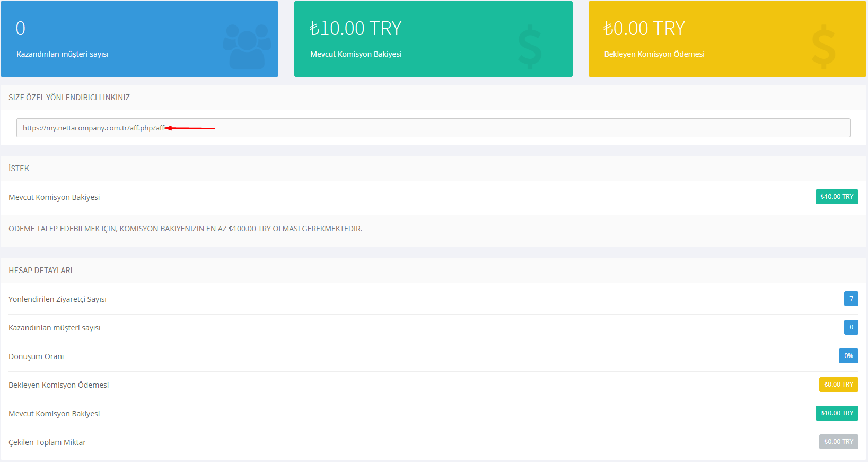Click 'Dönüşüm Oranı' row label
The height and width of the screenshot is (462, 868).
click(x=36, y=356)
